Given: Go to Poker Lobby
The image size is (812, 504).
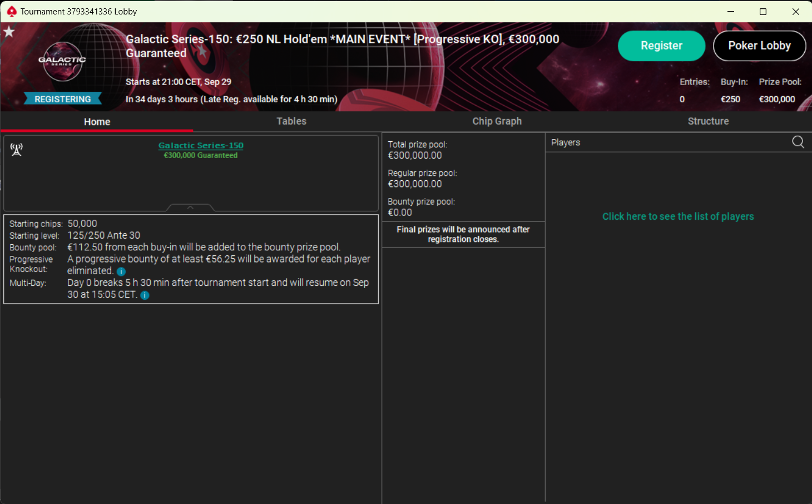Looking at the screenshot, I should 759,46.
